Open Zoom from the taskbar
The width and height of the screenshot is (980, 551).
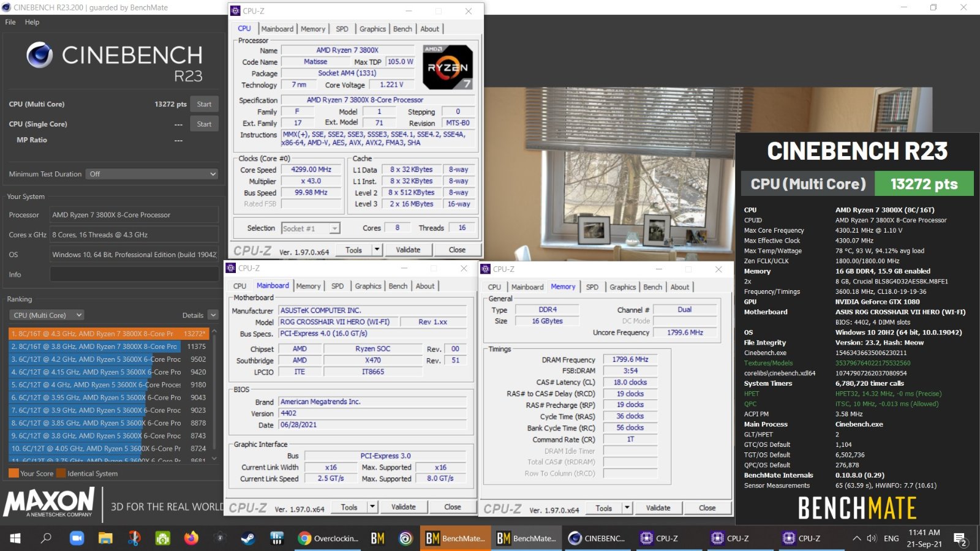click(x=77, y=538)
